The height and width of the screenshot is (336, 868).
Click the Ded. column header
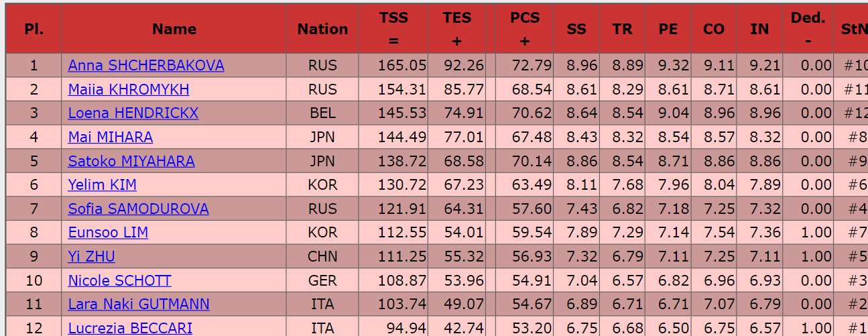pos(808,30)
